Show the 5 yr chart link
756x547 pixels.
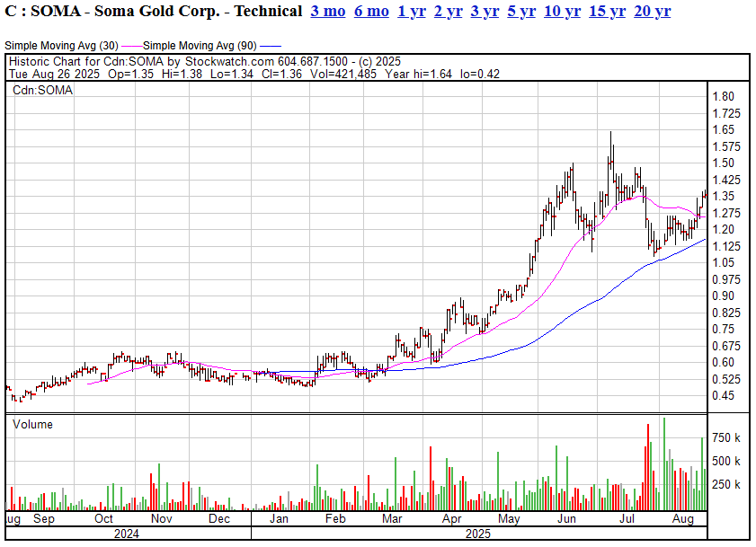click(521, 11)
